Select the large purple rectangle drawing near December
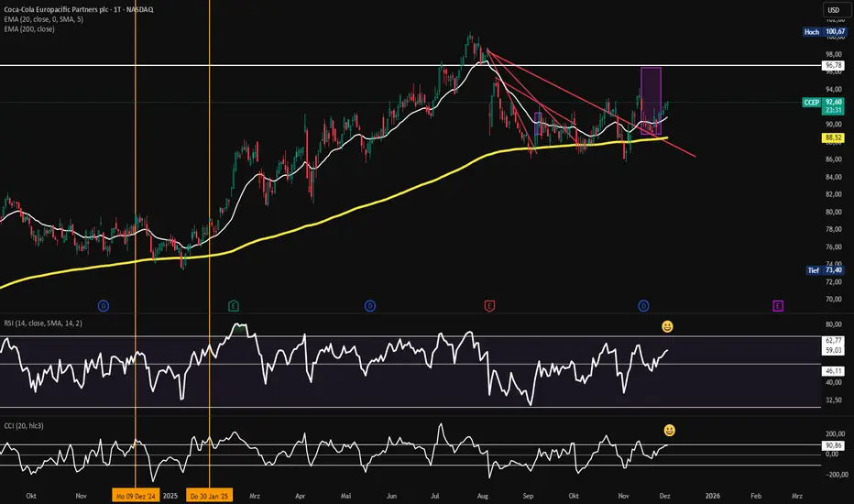This screenshot has height=504, width=854. click(651, 101)
